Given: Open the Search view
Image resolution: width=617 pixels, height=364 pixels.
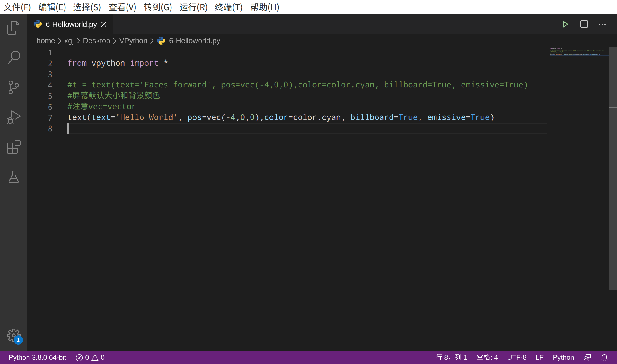Looking at the screenshot, I should [13, 57].
